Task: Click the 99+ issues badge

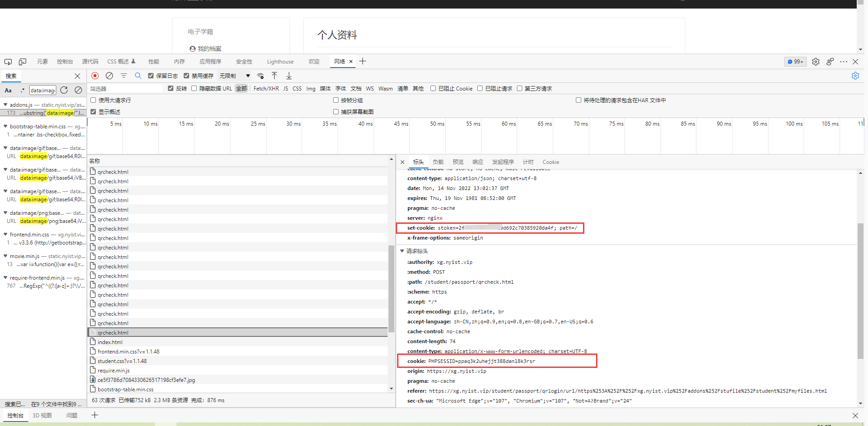Action: (x=795, y=62)
